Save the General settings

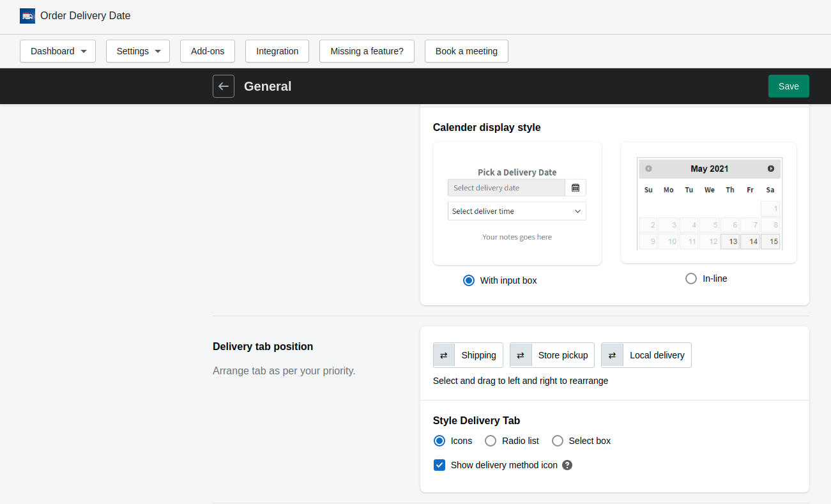pyautogui.click(x=788, y=86)
